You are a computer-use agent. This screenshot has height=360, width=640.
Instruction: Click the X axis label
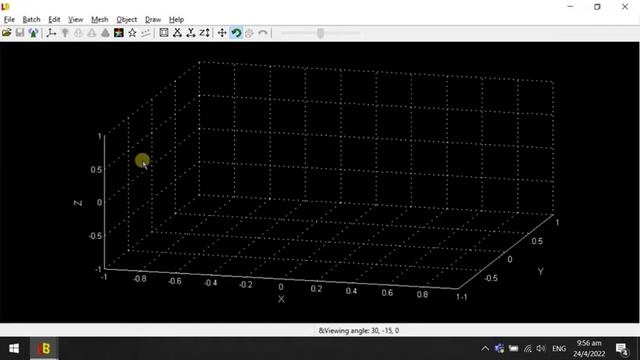[281, 299]
